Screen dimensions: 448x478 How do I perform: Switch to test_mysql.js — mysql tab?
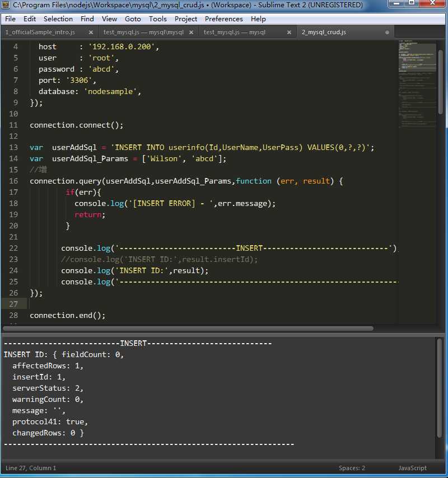[x=234, y=32]
